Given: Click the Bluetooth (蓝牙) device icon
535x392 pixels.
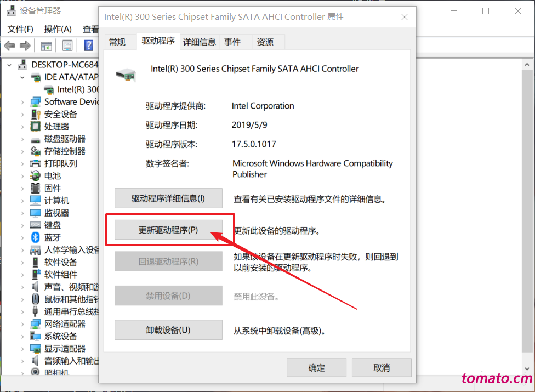Looking at the screenshot, I should pos(36,237).
